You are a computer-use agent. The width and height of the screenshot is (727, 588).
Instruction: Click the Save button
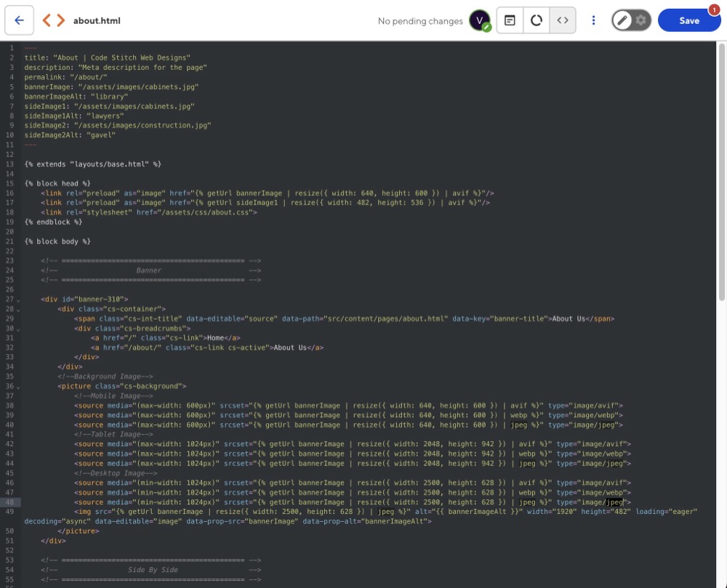[x=688, y=20]
